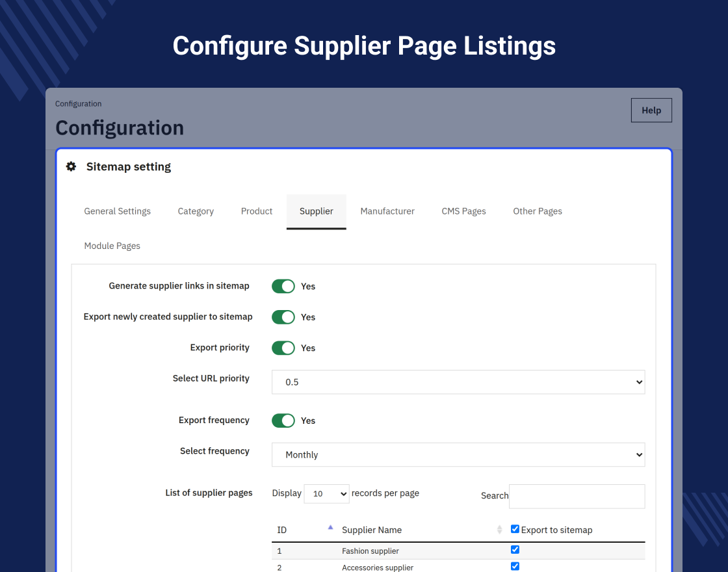Switch to General Settings tab
The width and height of the screenshot is (728, 572).
pyautogui.click(x=118, y=211)
